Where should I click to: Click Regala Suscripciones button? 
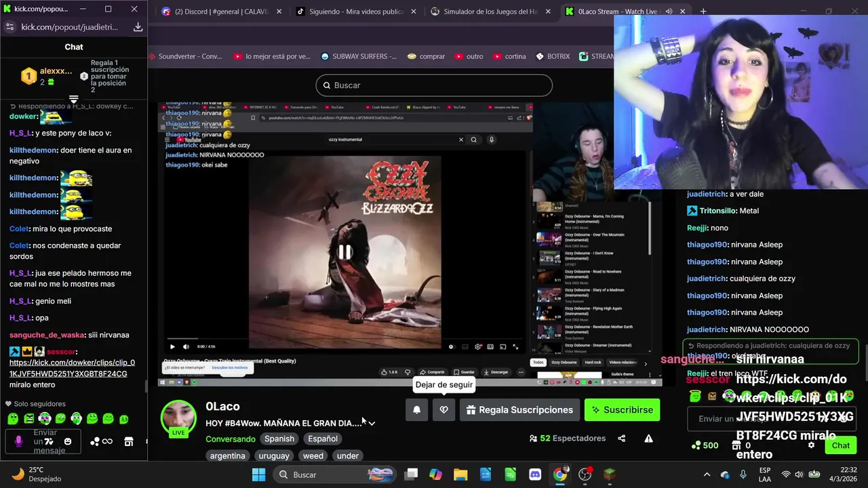click(519, 409)
